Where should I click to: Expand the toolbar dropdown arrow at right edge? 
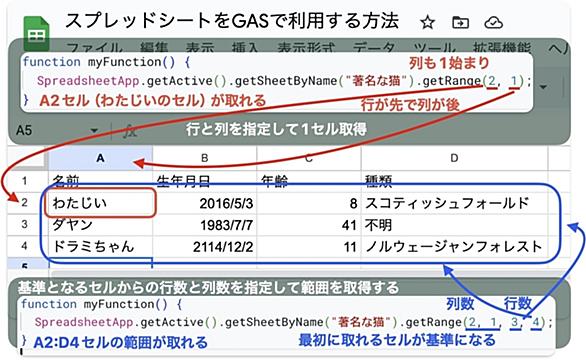pyautogui.click(x=543, y=87)
